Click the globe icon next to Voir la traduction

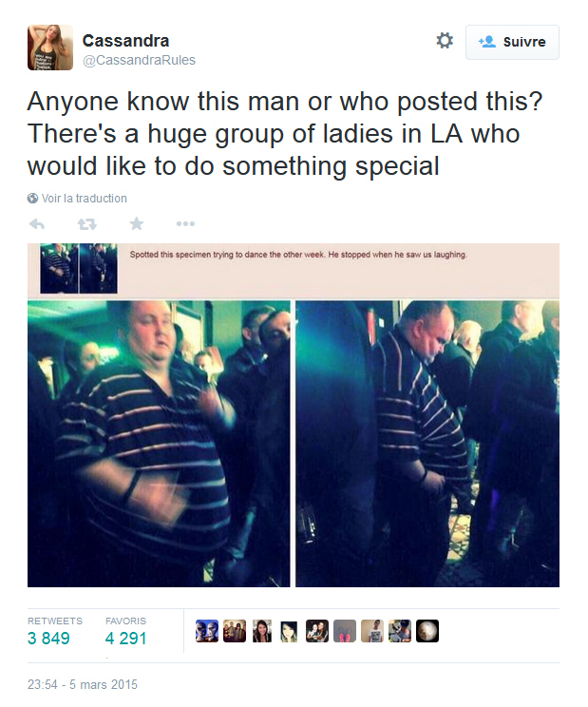tap(32, 199)
